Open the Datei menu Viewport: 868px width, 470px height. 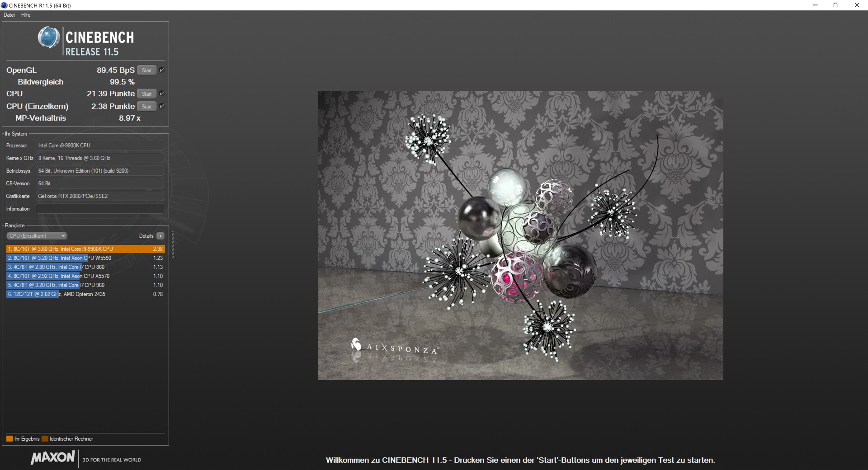(9, 15)
